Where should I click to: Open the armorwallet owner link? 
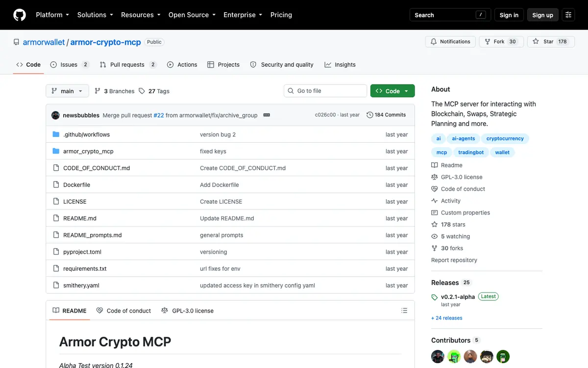44,42
